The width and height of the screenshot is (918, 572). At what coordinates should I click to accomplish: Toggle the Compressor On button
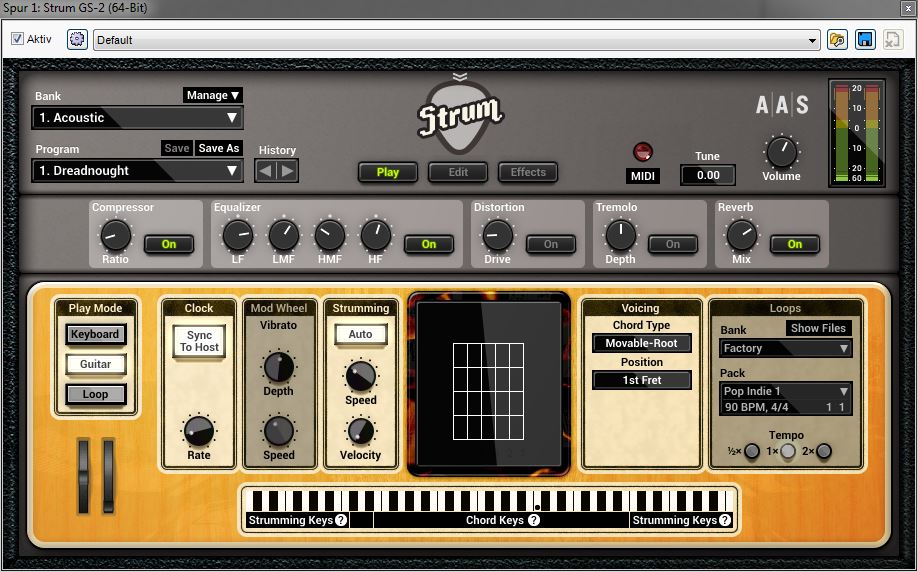(x=169, y=244)
